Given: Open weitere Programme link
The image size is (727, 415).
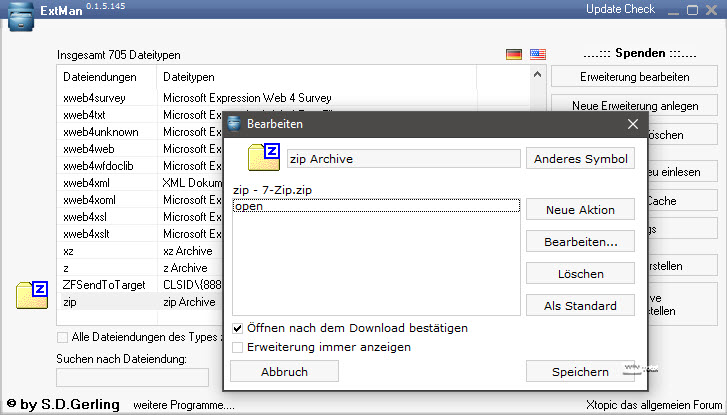Looking at the screenshot, I should pos(184,405).
